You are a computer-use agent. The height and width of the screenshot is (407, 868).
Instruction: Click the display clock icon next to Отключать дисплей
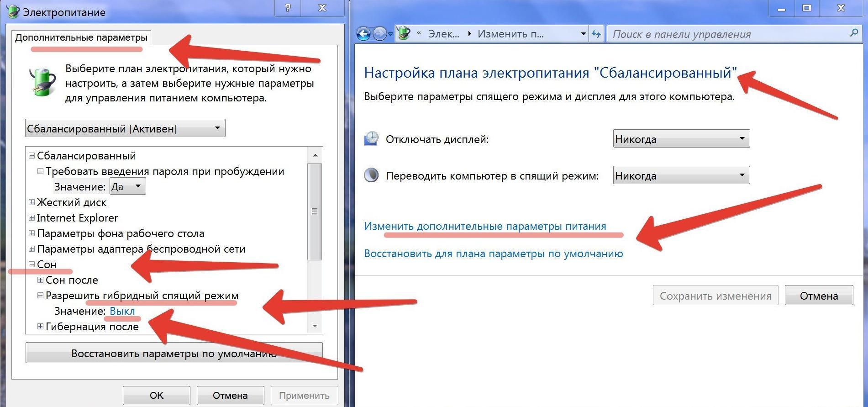pyautogui.click(x=371, y=138)
